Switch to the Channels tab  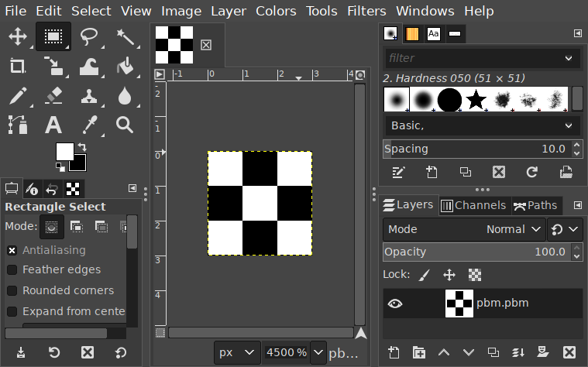tap(473, 205)
